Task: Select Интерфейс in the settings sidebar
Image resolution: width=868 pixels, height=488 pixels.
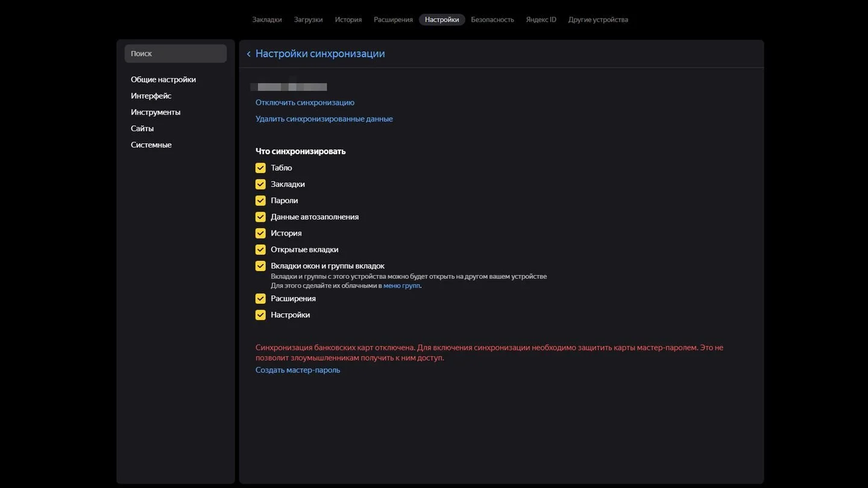Action: tap(151, 96)
